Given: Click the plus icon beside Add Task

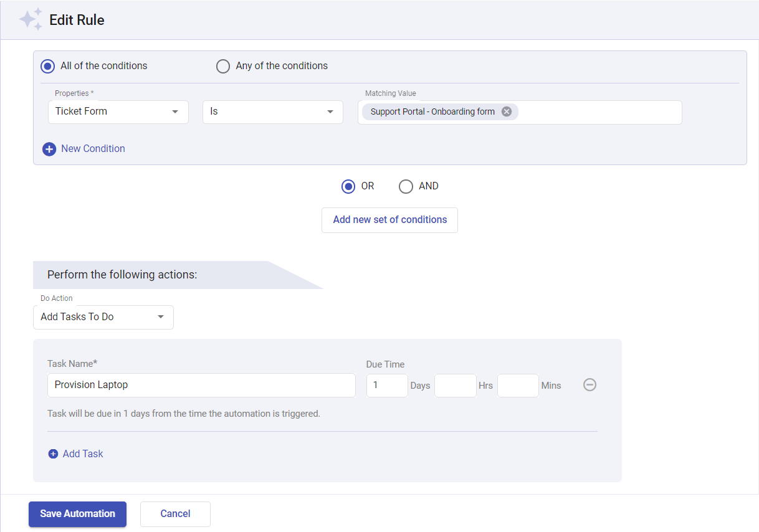Looking at the screenshot, I should coord(54,454).
